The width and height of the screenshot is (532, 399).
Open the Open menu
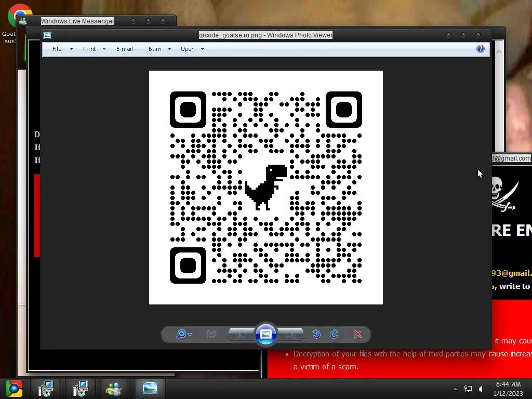(x=188, y=49)
